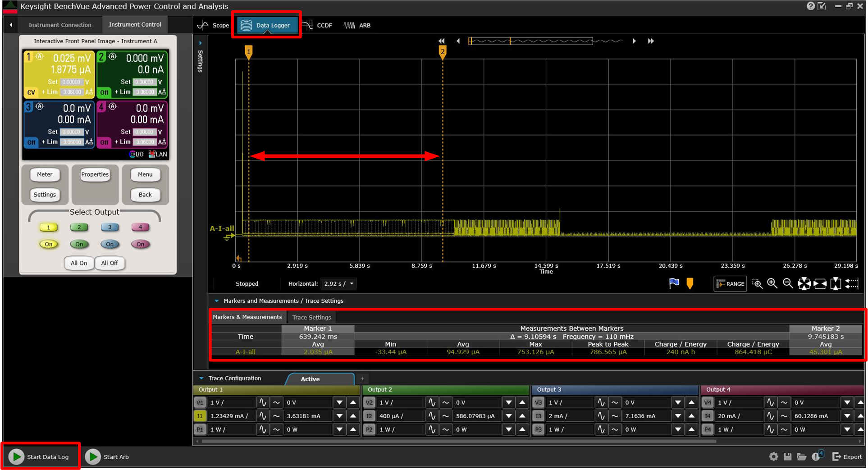Click the RANGE button
868x470 pixels.
(730, 283)
